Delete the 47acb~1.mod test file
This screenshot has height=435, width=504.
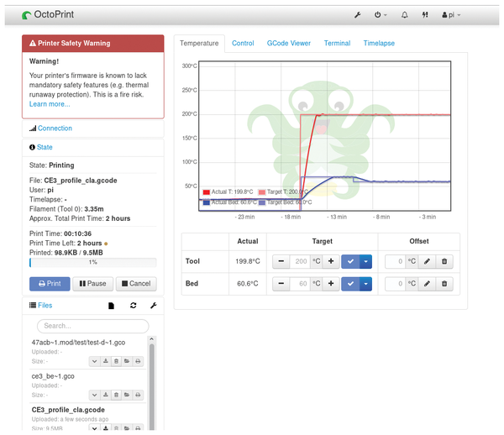click(117, 361)
